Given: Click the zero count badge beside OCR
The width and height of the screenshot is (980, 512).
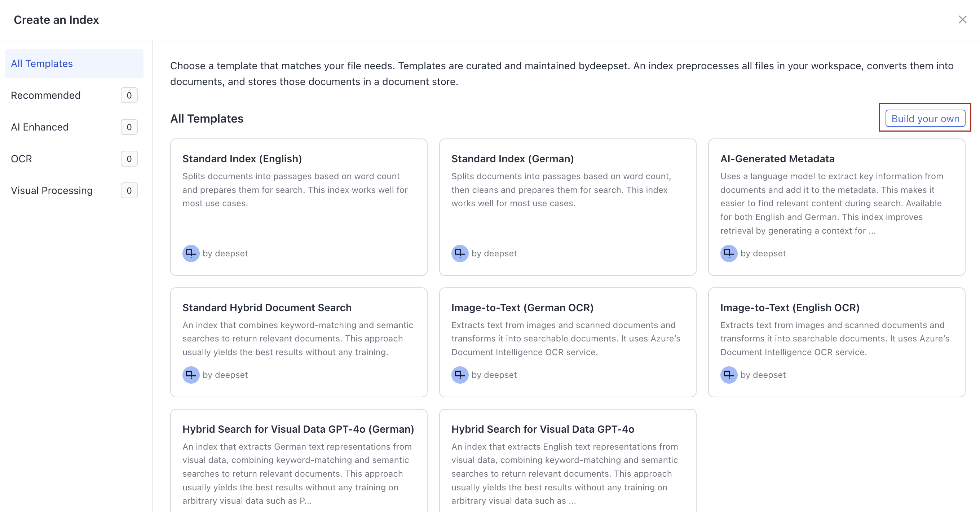Looking at the screenshot, I should [x=129, y=159].
